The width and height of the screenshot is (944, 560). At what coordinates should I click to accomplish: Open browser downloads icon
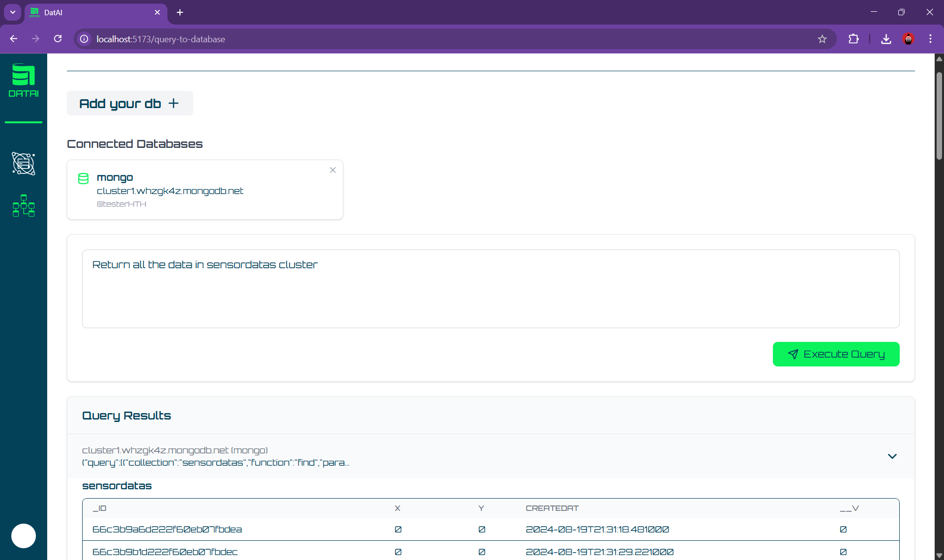(x=886, y=39)
